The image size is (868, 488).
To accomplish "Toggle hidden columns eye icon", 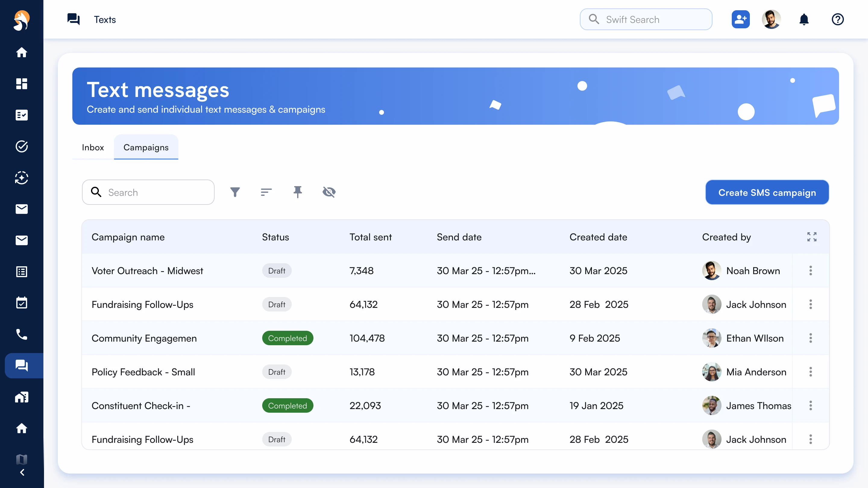I will (329, 192).
